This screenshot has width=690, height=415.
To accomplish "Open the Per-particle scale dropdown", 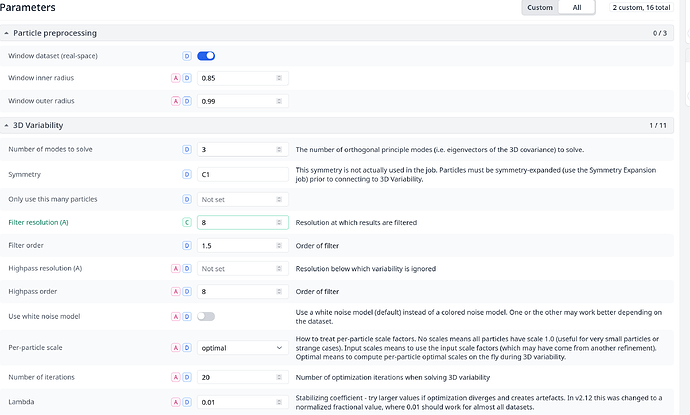I will 242,348.
